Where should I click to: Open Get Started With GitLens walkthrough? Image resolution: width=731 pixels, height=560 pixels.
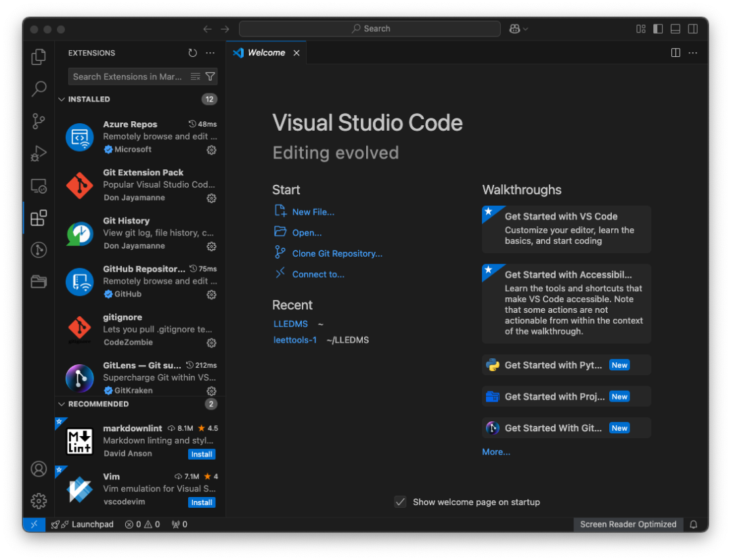click(x=567, y=428)
